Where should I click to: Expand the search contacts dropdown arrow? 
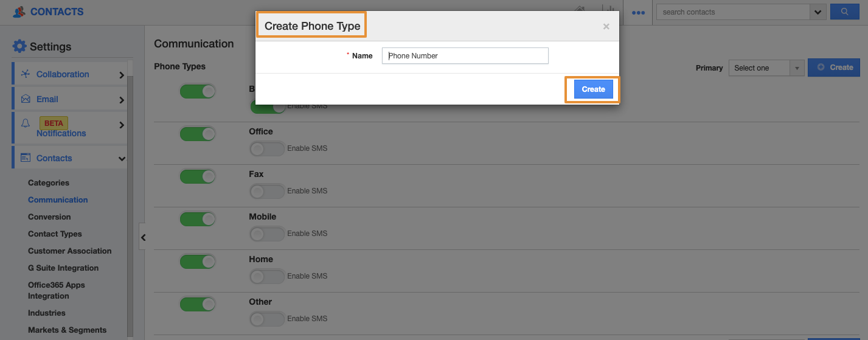(818, 12)
